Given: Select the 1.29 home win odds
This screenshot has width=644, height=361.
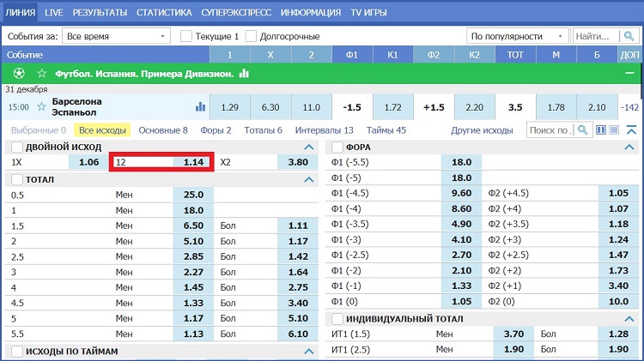Looking at the screenshot, I should click(229, 107).
